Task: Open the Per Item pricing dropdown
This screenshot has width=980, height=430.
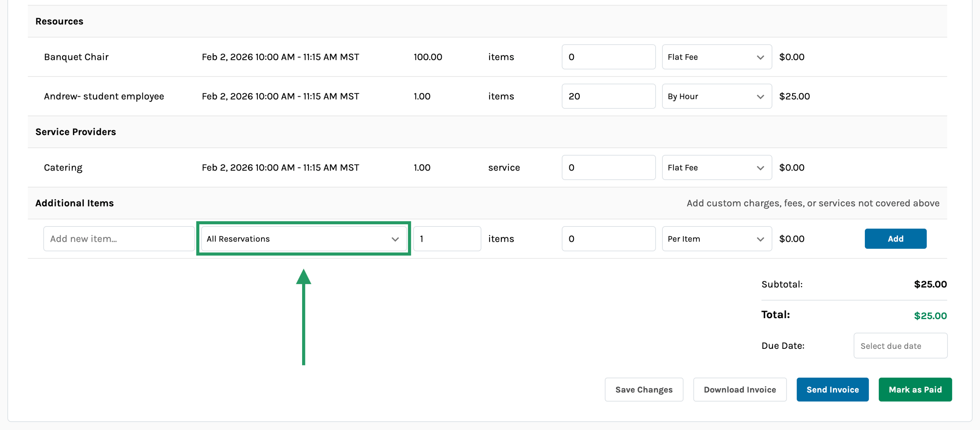Action: (716, 239)
